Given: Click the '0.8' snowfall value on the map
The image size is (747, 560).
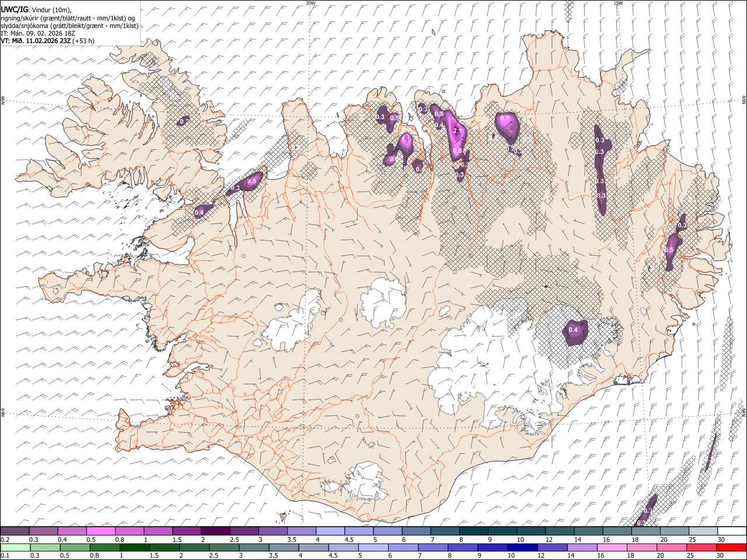Looking at the screenshot, I should pos(458,151).
